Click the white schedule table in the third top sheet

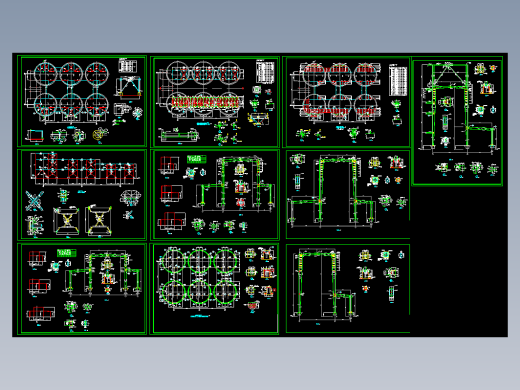(398, 80)
